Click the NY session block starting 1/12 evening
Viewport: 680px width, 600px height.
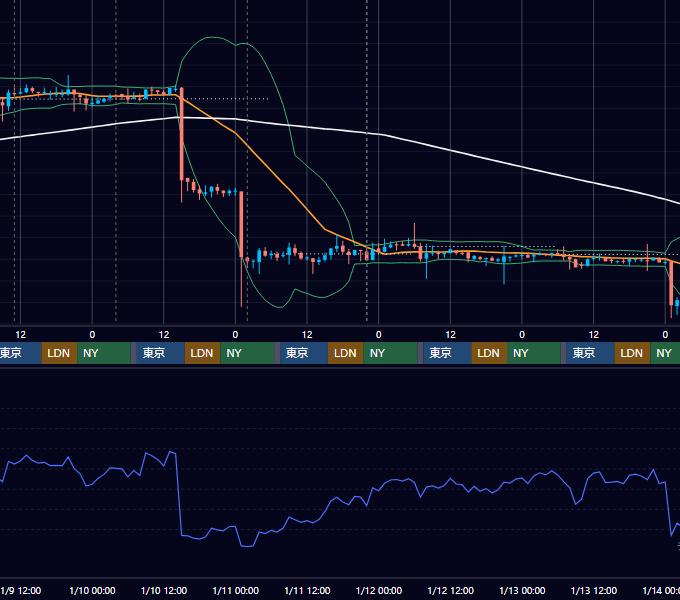click(534, 353)
